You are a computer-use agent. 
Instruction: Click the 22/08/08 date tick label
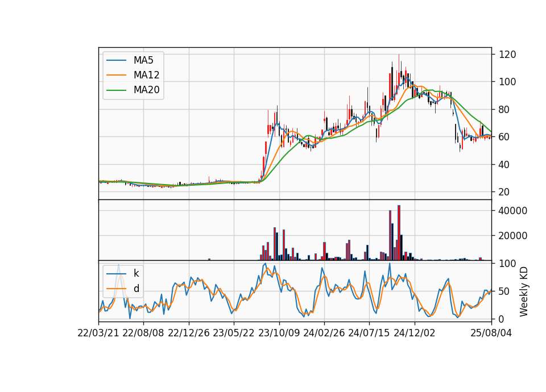pos(143,333)
